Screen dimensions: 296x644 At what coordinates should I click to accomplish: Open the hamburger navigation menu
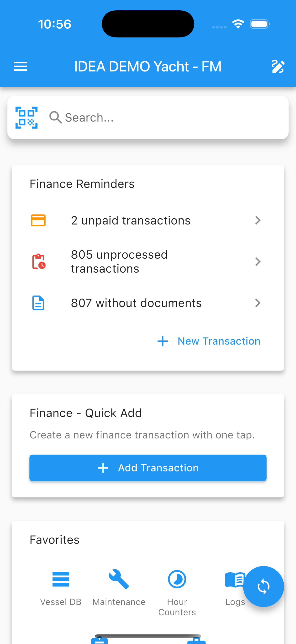pos(21,67)
